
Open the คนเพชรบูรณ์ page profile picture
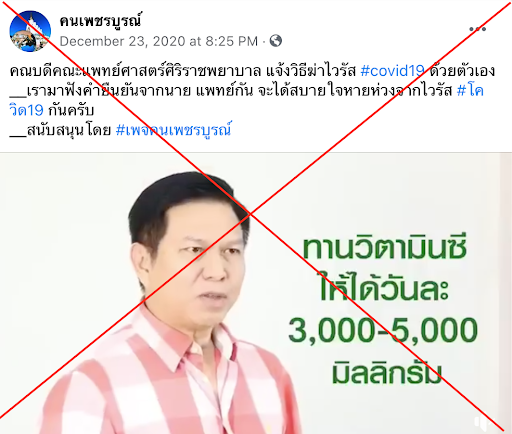point(30,31)
